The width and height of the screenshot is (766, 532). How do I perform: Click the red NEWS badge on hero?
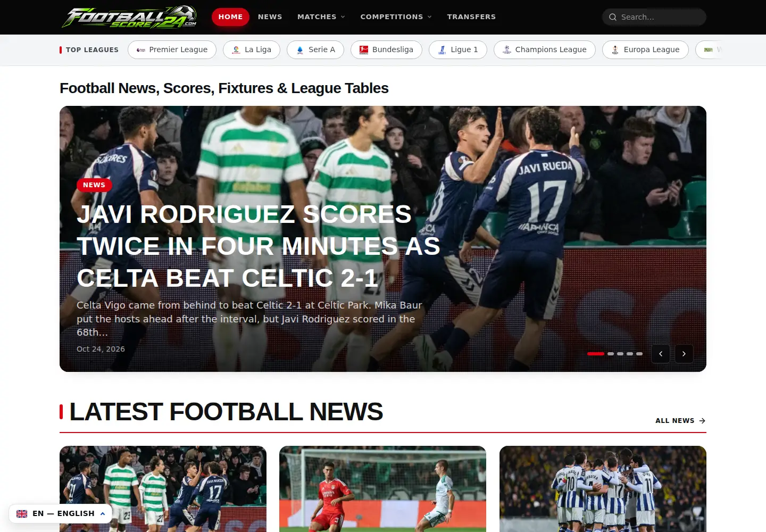click(94, 185)
